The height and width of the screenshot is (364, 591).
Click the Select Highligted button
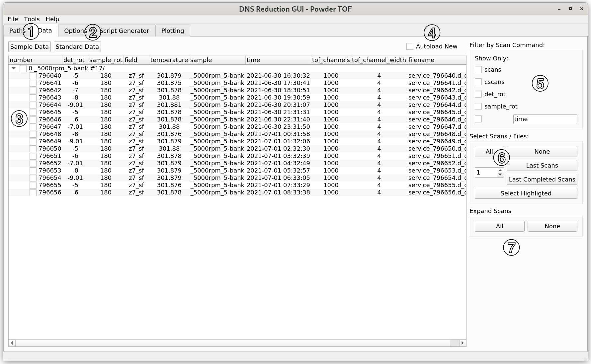click(526, 193)
